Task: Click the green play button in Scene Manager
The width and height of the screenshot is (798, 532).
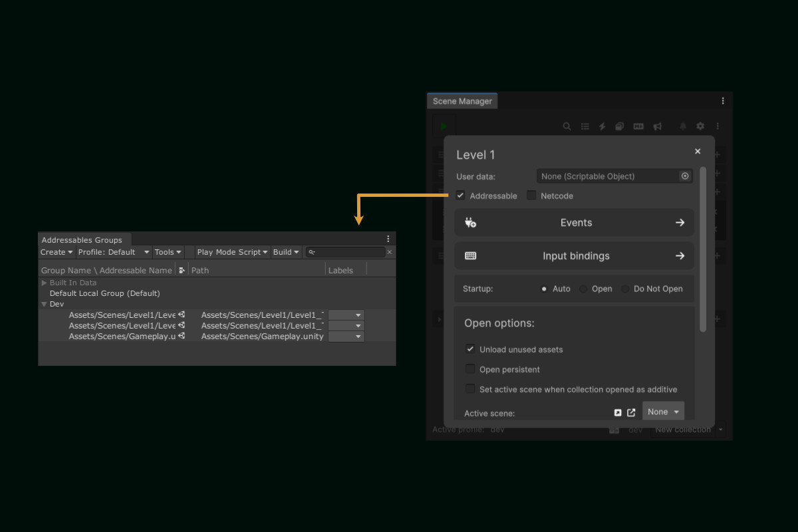Action: click(444, 126)
